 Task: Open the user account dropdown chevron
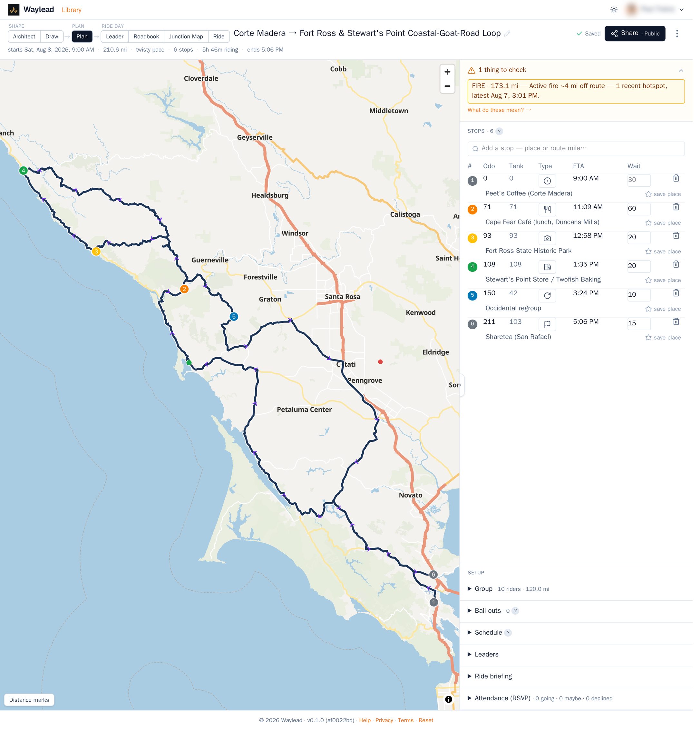(x=681, y=10)
